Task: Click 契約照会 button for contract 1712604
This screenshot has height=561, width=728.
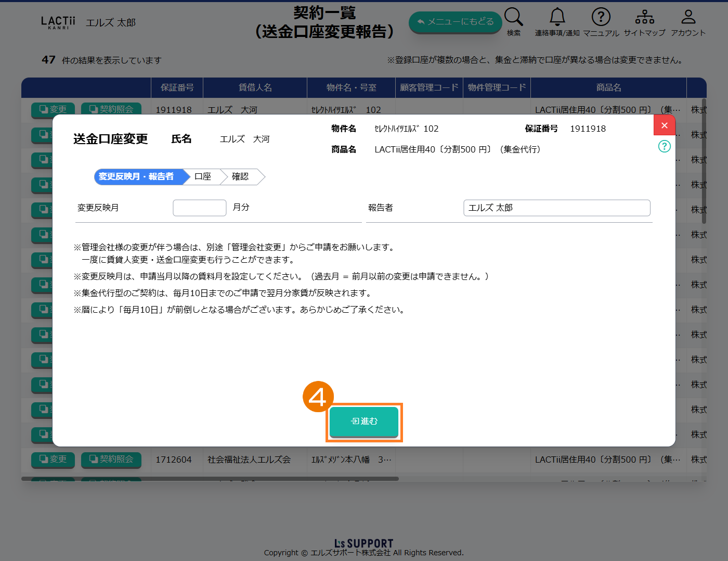Action: 111,460
